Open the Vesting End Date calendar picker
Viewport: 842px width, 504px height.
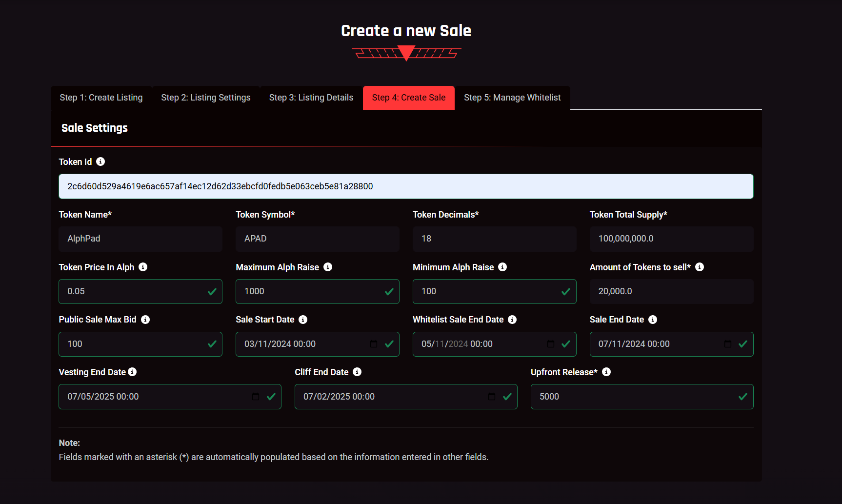pos(256,397)
